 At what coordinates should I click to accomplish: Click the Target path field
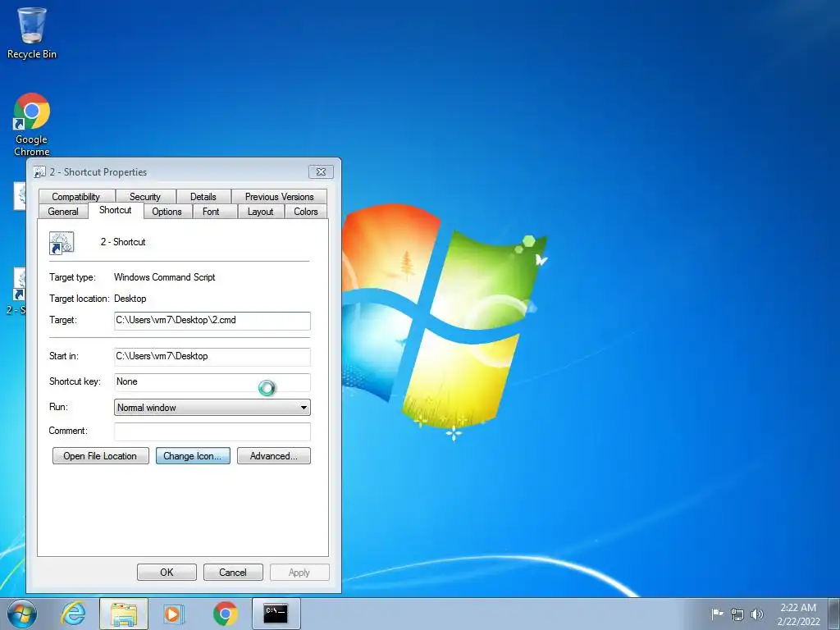tap(212, 321)
